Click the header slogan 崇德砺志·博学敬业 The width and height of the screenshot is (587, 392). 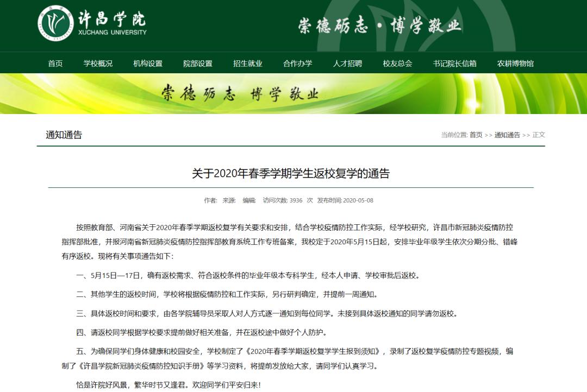tap(379, 26)
